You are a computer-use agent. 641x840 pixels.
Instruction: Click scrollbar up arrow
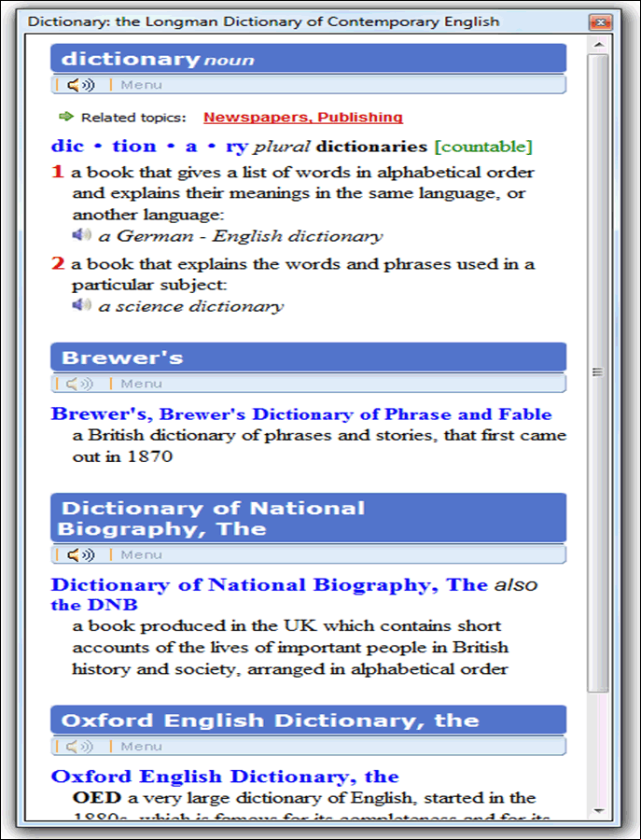pos(599,45)
